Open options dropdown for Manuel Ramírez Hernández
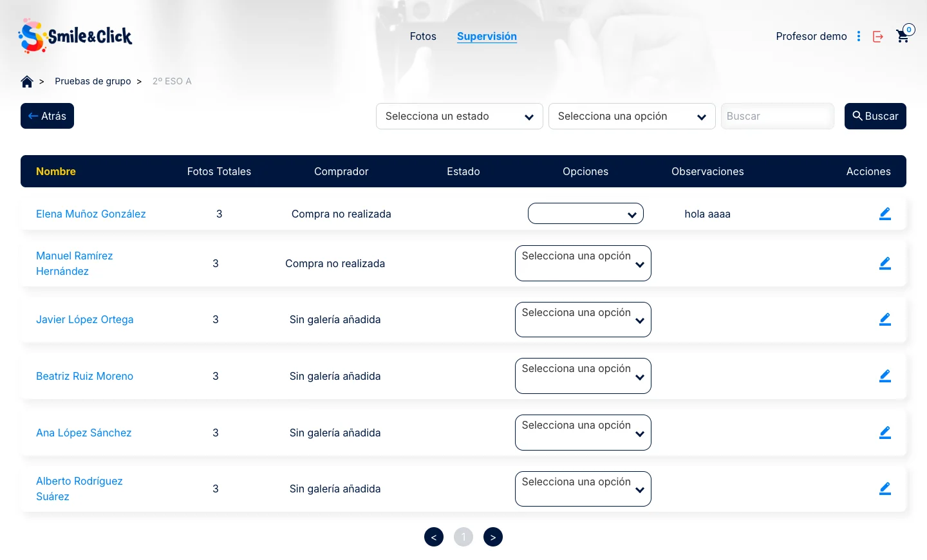The width and height of the screenshot is (927, 560). pos(583,263)
